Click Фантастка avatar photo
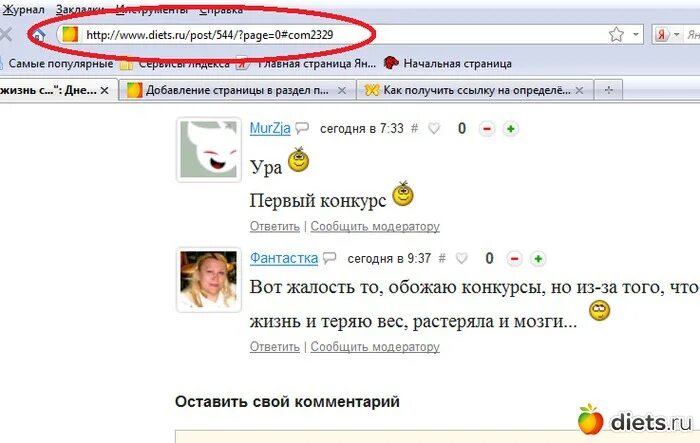 coord(208,279)
